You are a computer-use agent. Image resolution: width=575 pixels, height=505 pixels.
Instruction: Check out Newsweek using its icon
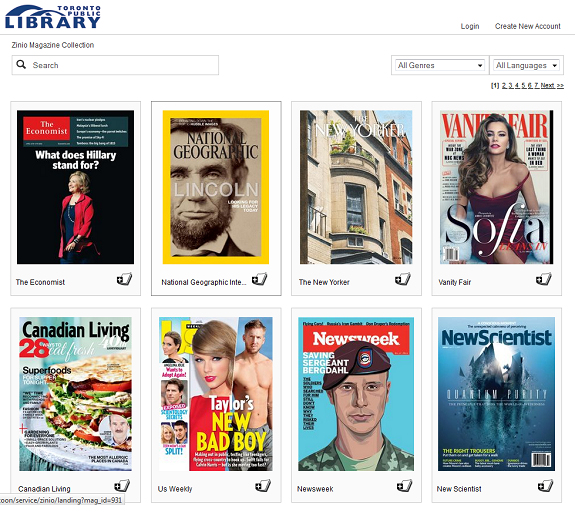click(x=404, y=486)
